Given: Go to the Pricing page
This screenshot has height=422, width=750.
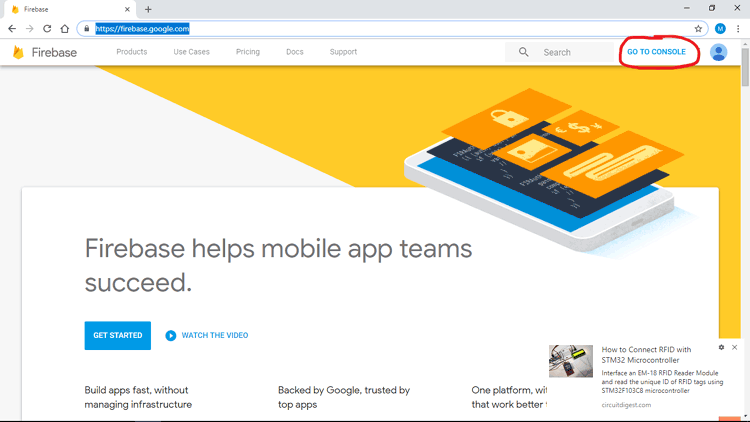Looking at the screenshot, I should (x=248, y=52).
